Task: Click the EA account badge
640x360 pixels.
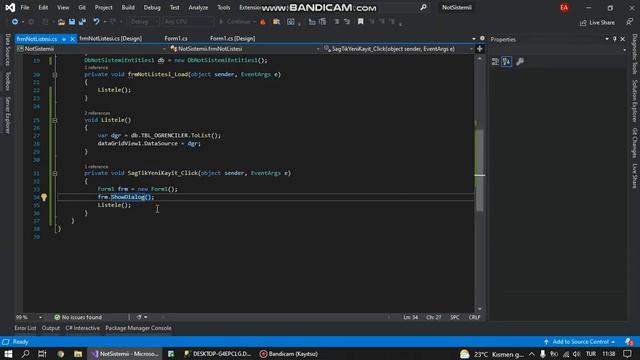Action: pyautogui.click(x=564, y=8)
